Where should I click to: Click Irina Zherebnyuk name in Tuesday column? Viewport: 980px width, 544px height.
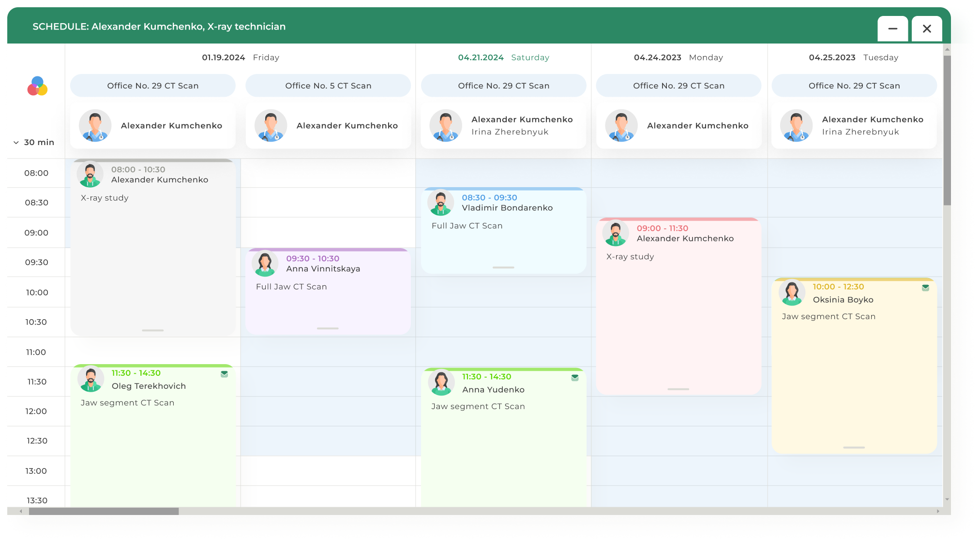click(860, 132)
